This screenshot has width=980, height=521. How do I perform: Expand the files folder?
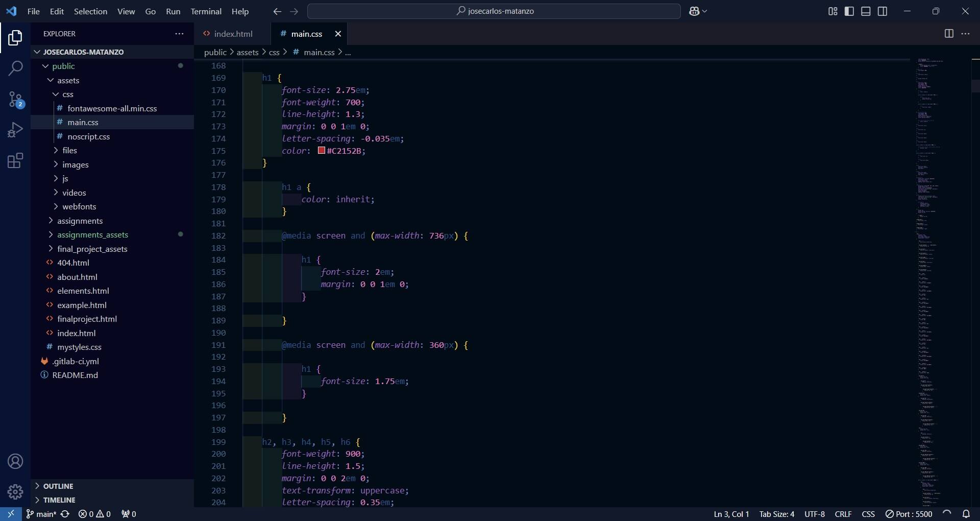click(x=112, y=150)
